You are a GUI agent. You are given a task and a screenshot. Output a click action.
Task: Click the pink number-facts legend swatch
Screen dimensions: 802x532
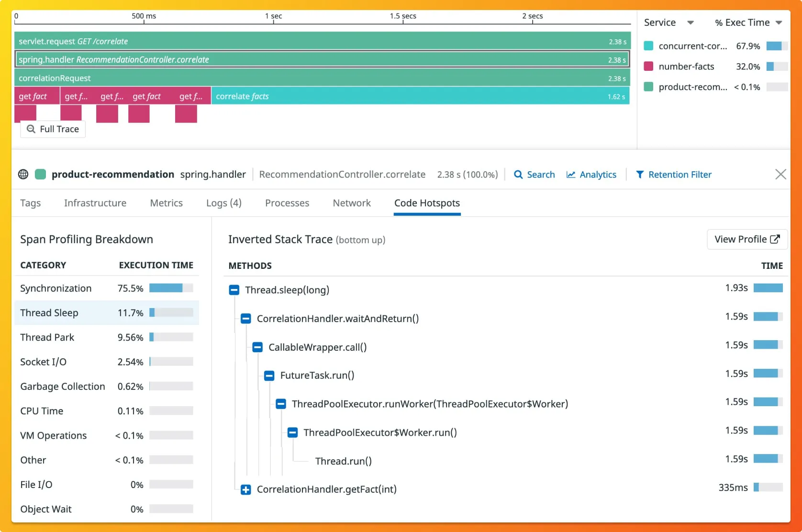[x=649, y=66]
